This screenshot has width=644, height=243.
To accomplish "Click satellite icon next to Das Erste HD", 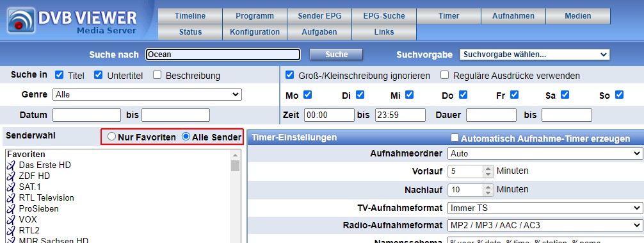I will (11, 165).
